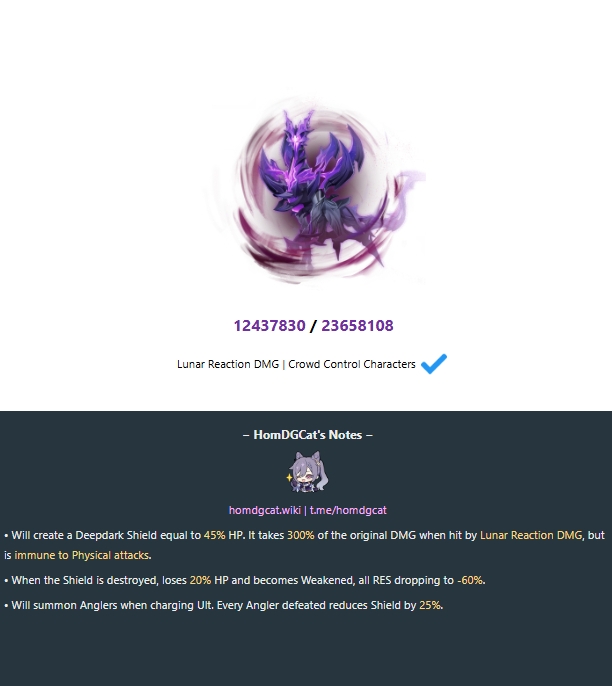Click the note about summoning Anglers
The height and width of the screenshot is (686, 612).
[224, 605]
